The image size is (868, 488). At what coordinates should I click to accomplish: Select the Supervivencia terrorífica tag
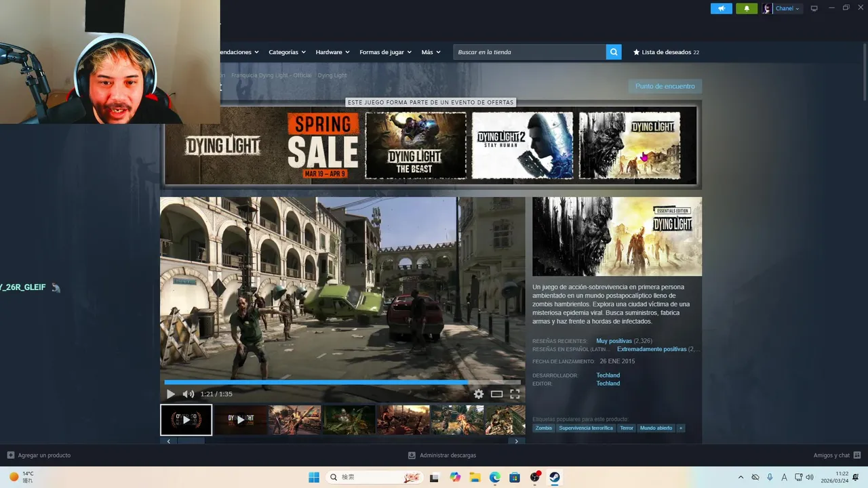[586, 428]
